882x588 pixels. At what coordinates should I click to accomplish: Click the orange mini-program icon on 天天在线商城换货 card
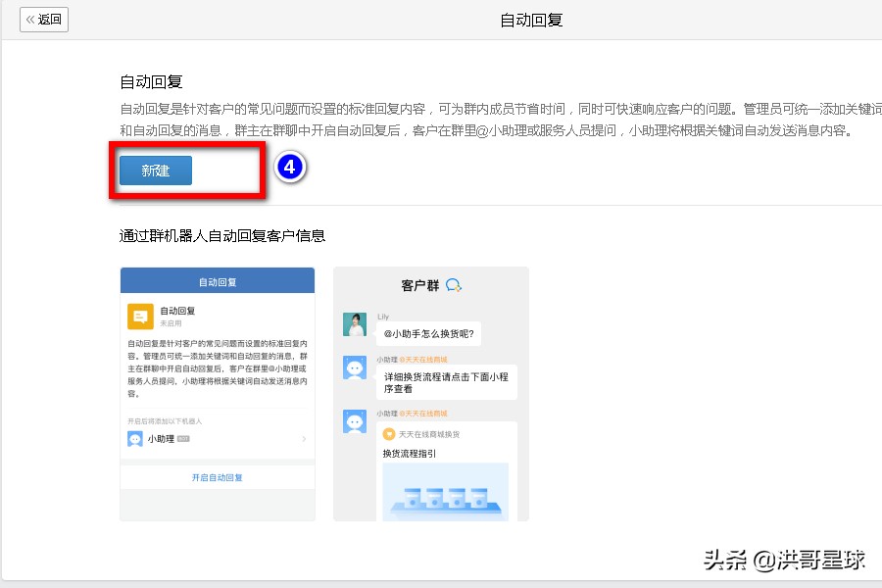click(387, 433)
